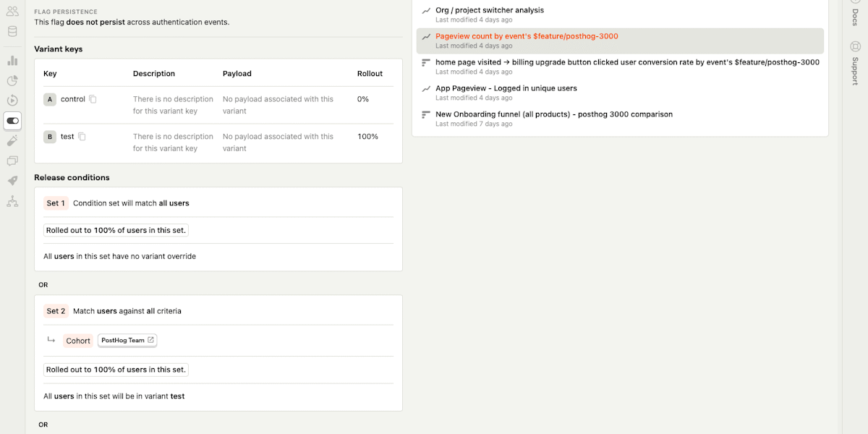Click trend icon beside App Pageview insight
Viewport: 868px width, 434px height.
pos(426,88)
